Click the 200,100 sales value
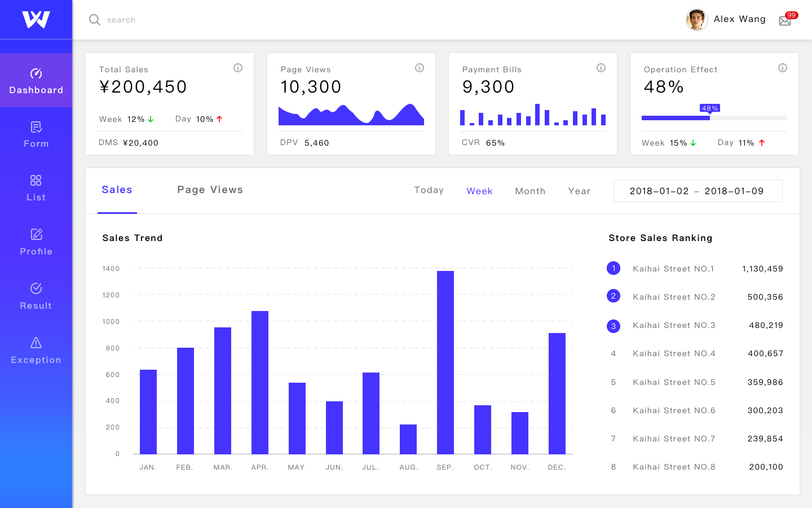This screenshot has width=812, height=508. click(x=766, y=467)
